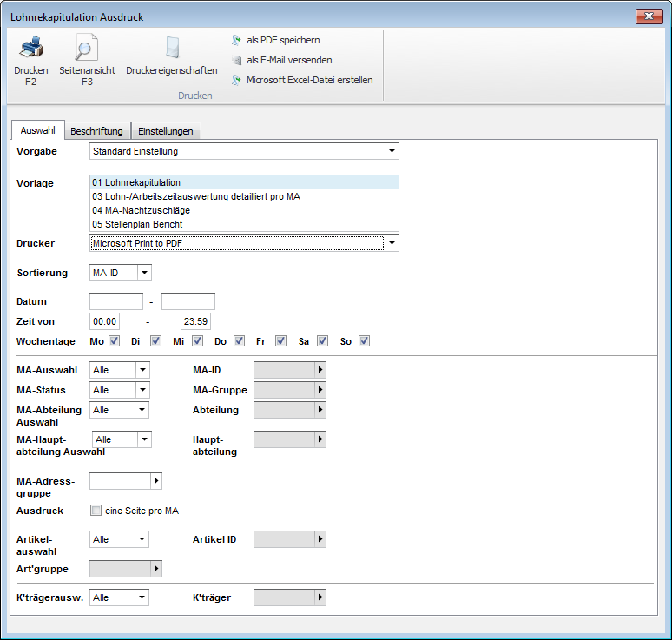This screenshot has width=672, height=640.
Task: Uncheck the So weekday checkbox
Action: pos(364,341)
